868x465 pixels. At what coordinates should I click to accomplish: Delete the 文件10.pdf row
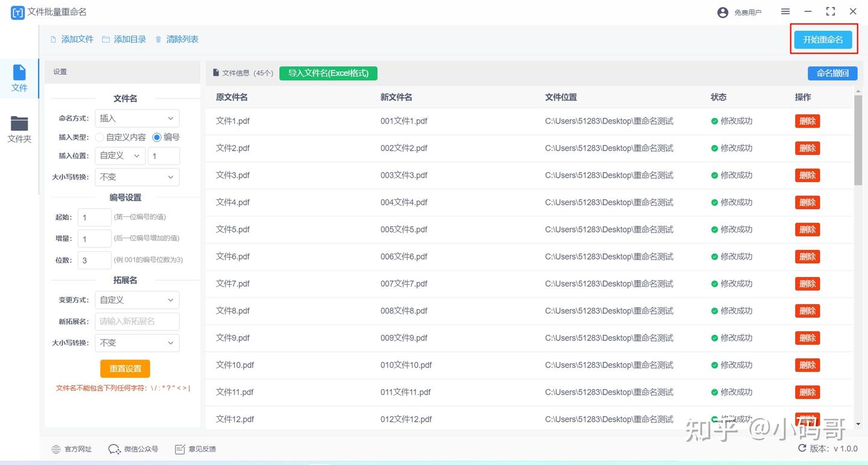(808, 365)
